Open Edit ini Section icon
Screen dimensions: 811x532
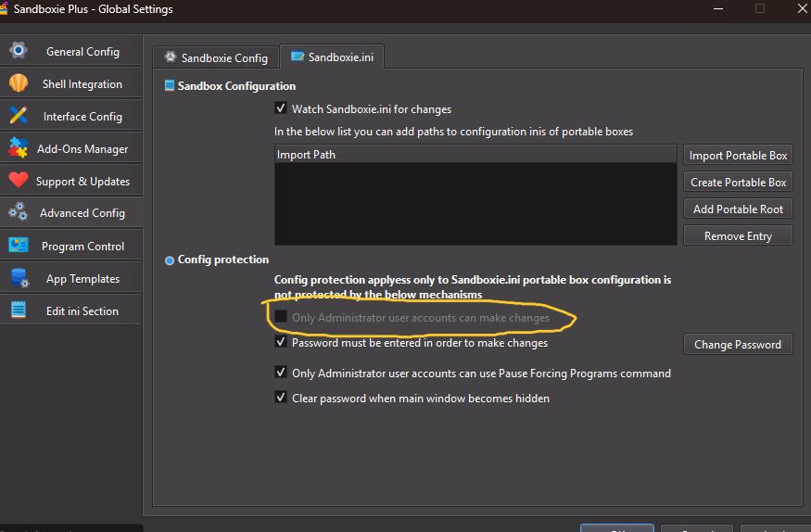tap(19, 310)
